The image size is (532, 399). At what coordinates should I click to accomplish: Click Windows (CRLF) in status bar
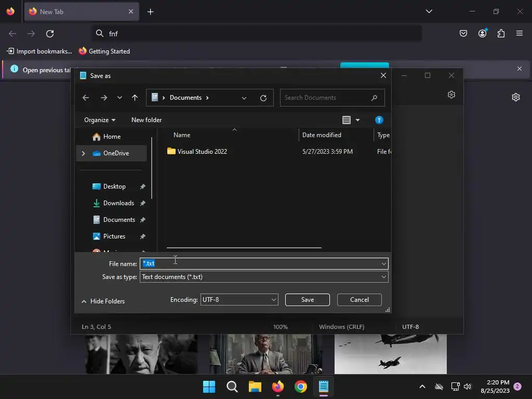point(342,327)
